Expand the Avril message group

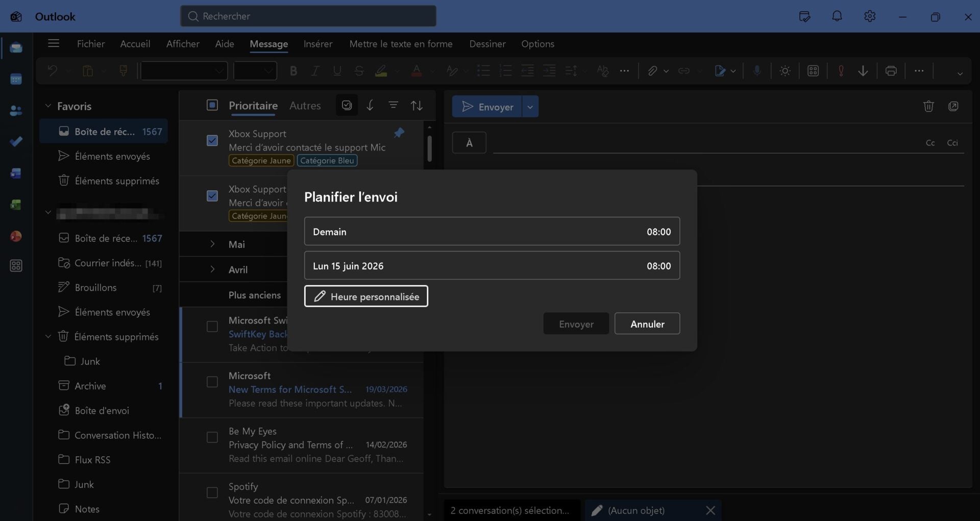(x=212, y=269)
